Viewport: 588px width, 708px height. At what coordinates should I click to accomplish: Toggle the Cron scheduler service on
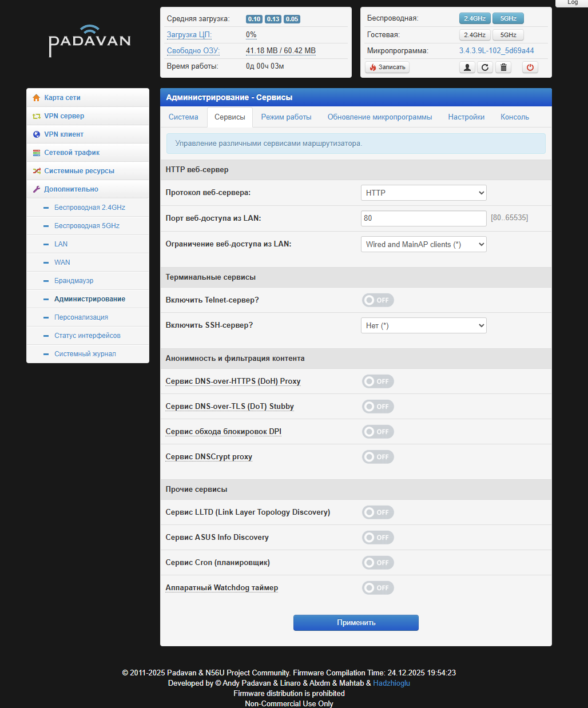coord(378,563)
